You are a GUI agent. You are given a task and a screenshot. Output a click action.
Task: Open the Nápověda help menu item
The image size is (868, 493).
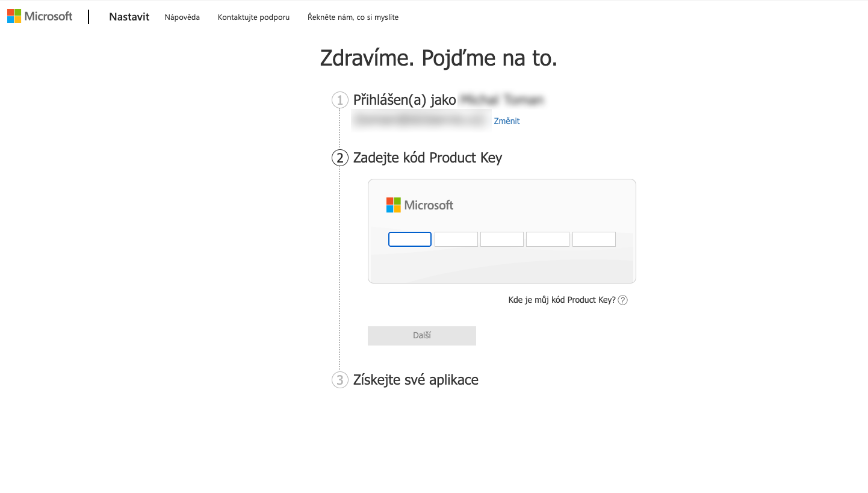coord(182,17)
